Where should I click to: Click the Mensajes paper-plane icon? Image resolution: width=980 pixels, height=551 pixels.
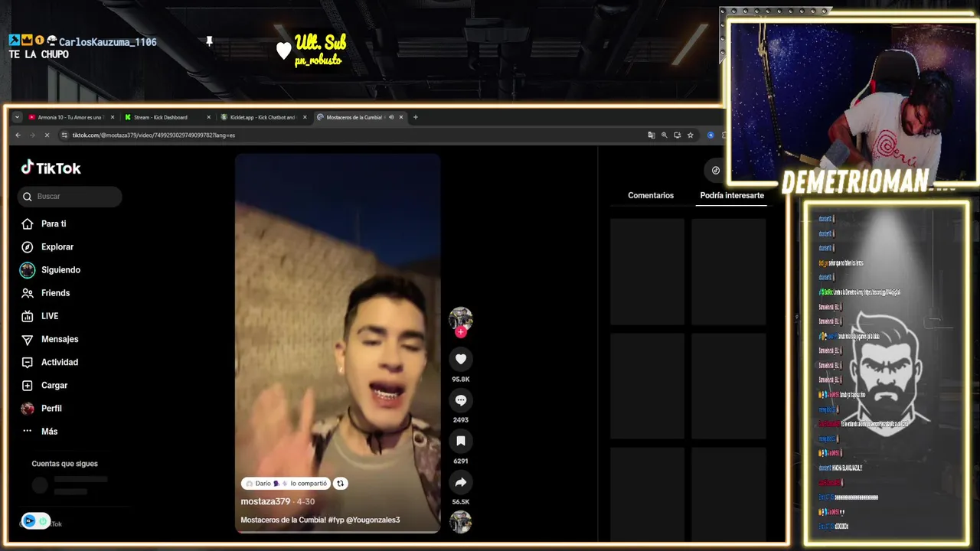point(28,339)
